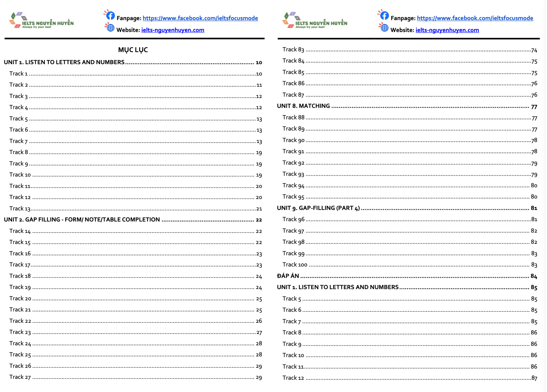Click the Facebook icon on left page header
The image size is (547, 392).
click(110, 15)
